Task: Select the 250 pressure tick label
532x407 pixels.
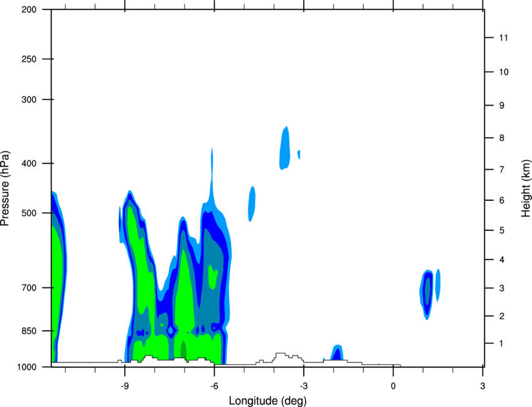Action: (29, 59)
